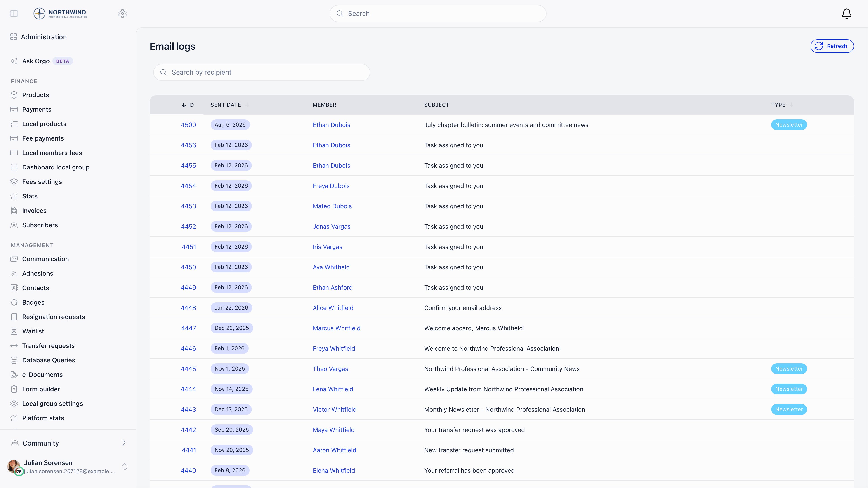868x488 pixels.
Task: Open email log ID 4443
Action: click(188, 410)
